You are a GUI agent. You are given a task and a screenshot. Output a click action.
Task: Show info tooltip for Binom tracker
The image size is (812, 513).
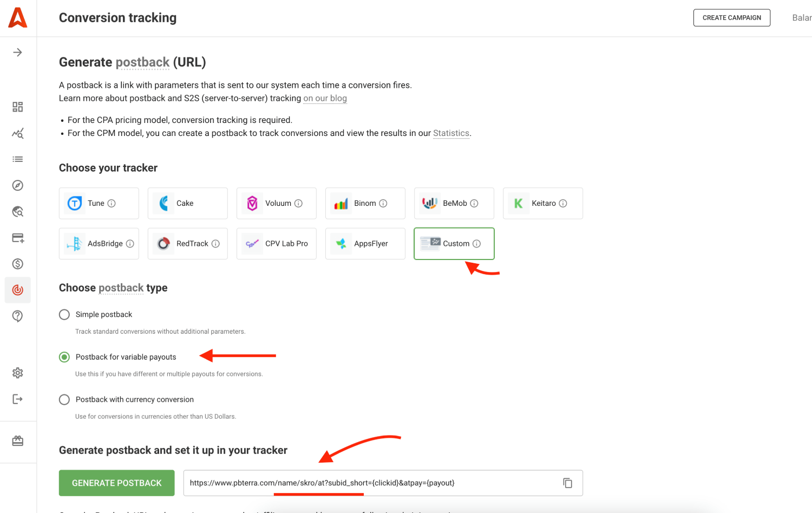coord(383,203)
